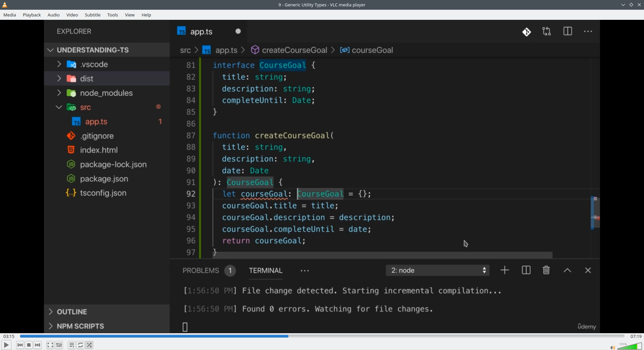This screenshot has width=644, height=350.
Task: Open the View menu
Action: [130, 15]
